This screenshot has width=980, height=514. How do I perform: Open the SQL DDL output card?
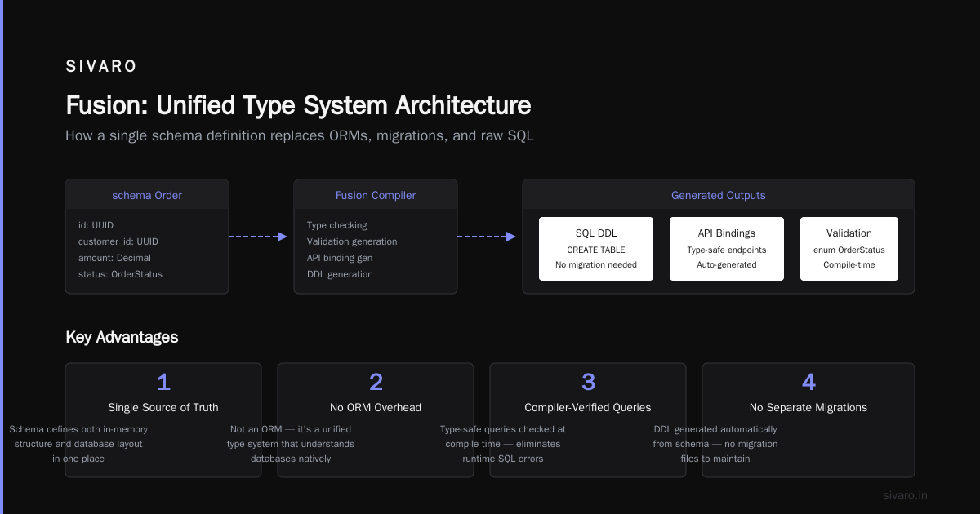pos(596,249)
